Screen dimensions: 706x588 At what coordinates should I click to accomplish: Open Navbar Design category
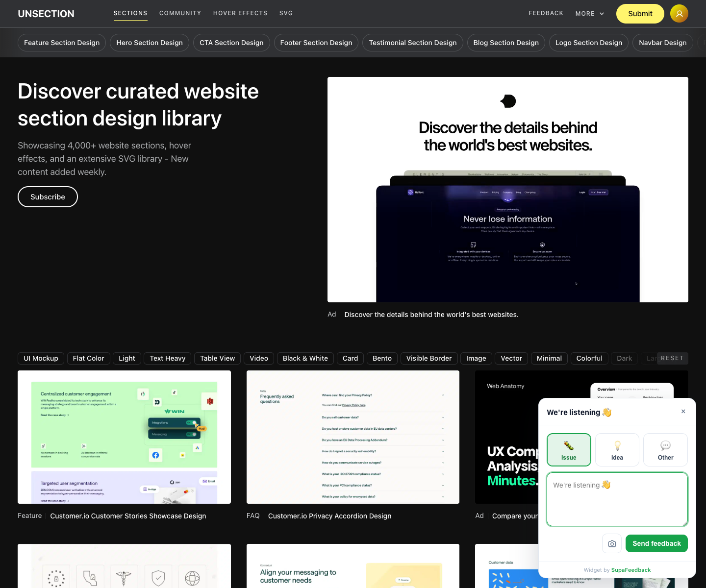pos(663,43)
